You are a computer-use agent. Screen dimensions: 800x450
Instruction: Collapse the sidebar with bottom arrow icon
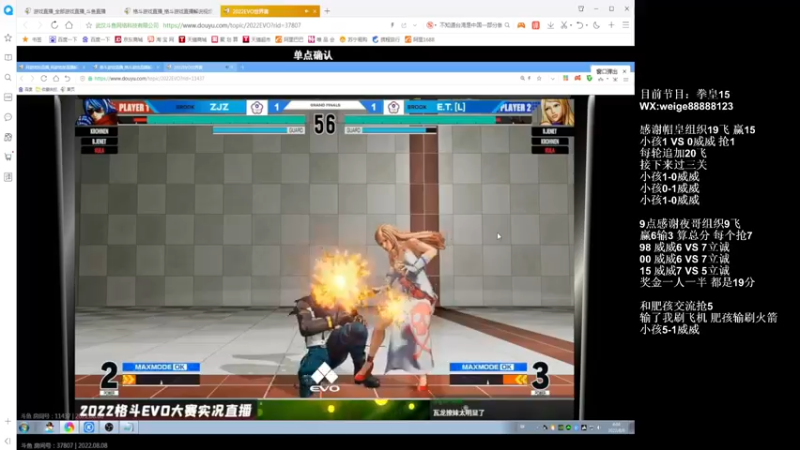point(8,441)
